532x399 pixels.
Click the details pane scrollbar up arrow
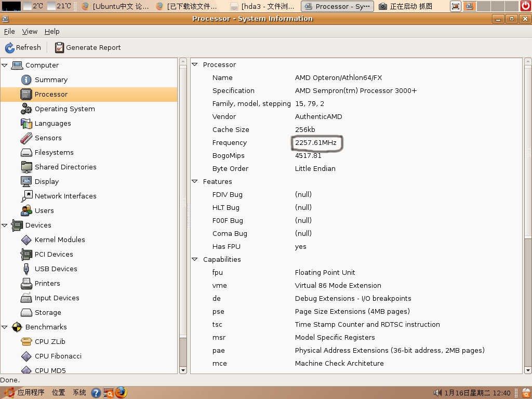click(x=528, y=61)
